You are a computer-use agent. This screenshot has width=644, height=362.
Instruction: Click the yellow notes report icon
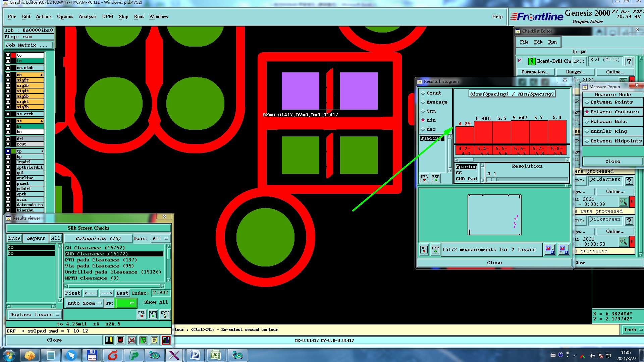coord(154,340)
